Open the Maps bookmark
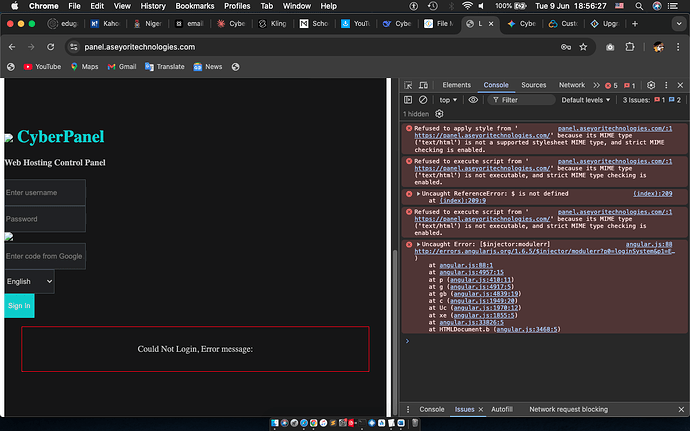The image size is (690, 431). coord(84,67)
